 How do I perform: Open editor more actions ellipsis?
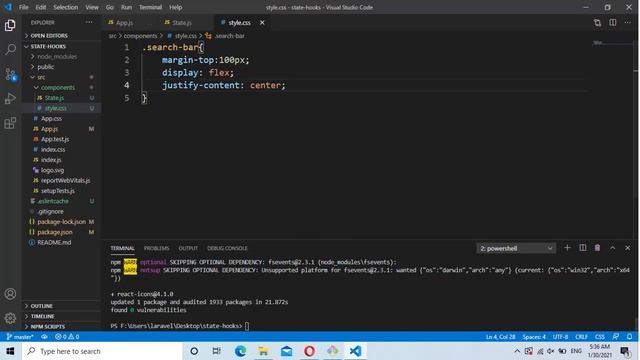click(x=628, y=23)
